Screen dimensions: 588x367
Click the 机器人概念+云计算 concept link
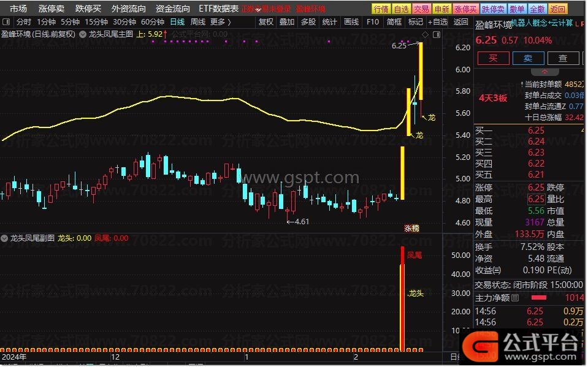pyautogui.click(x=542, y=23)
